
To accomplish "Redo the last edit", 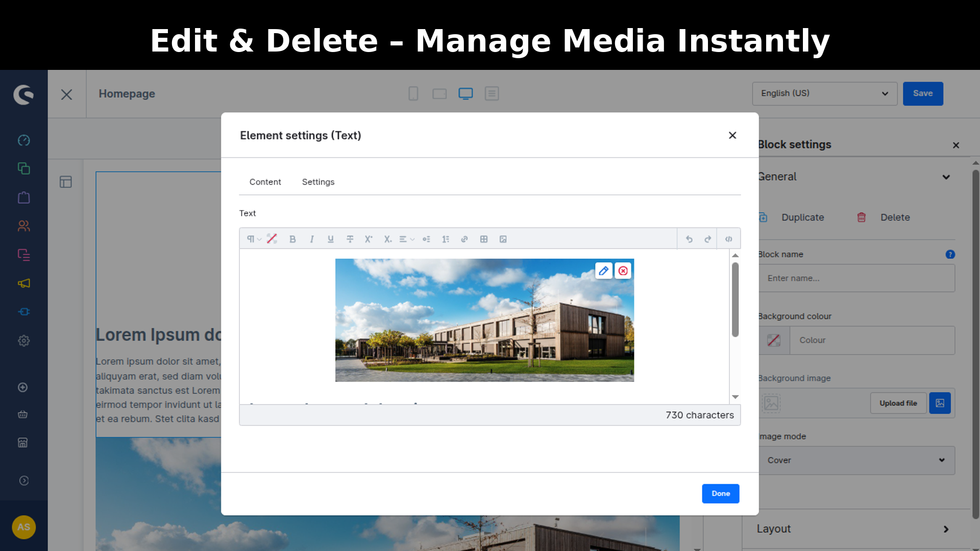I will point(707,239).
